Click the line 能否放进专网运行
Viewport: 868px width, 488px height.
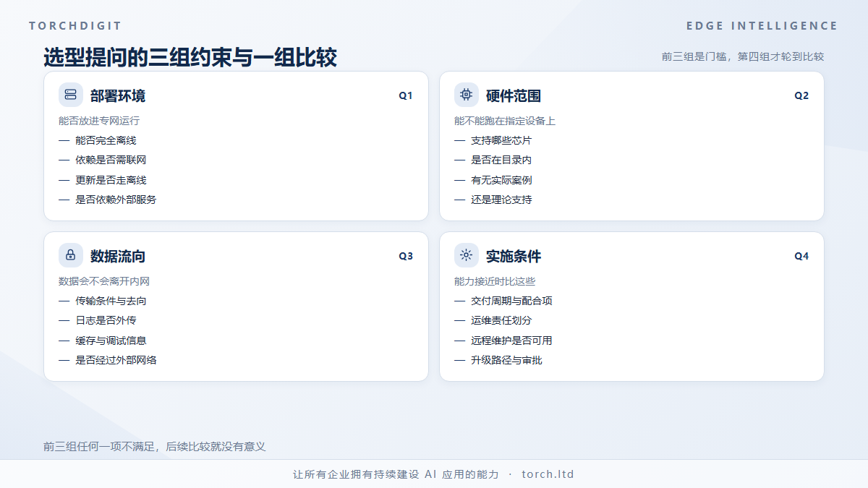99,121
